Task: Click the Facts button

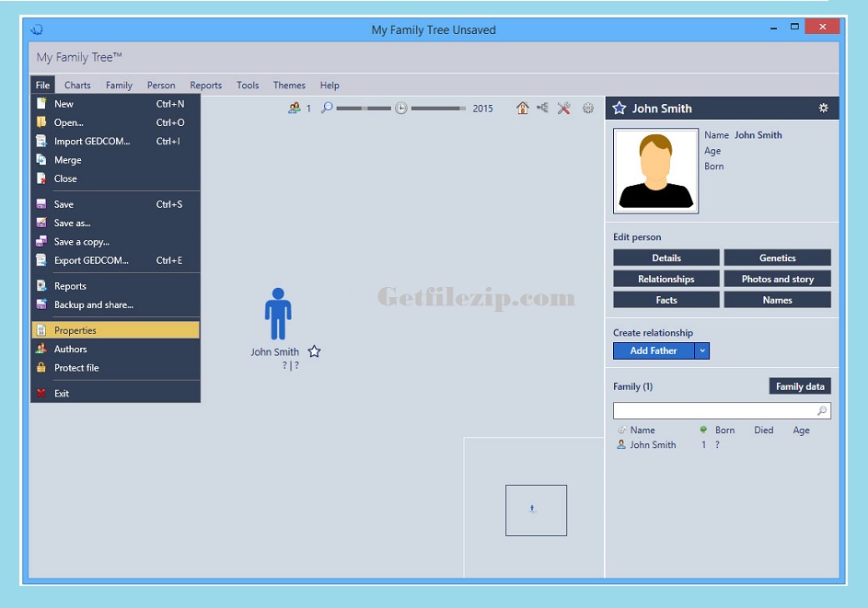Action: [666, 300]
